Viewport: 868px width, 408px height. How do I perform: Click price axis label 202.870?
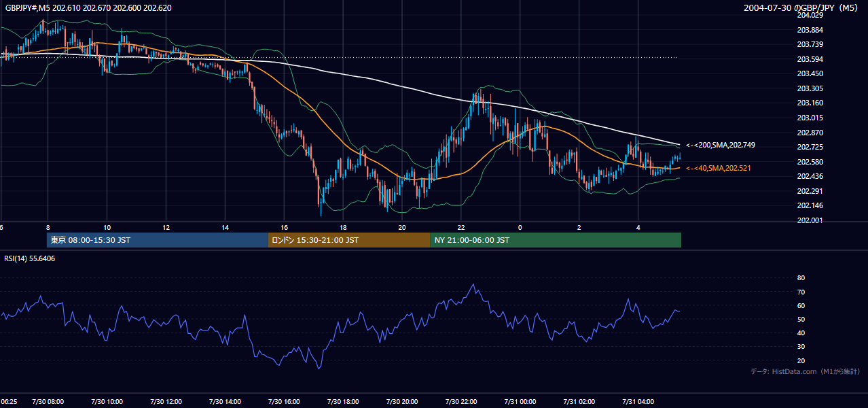[x=810, y=133]
